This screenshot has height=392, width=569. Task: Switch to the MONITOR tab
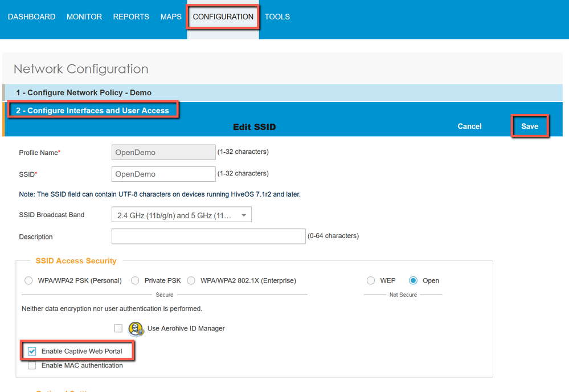pyautogui.click(x=84, y=17)
